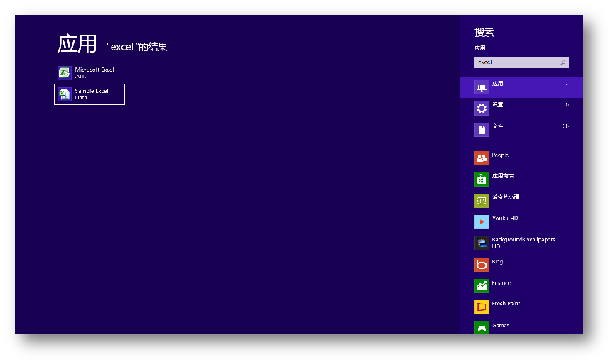Image resolution: width=613 pixels, height=364 pixels.
Task: Search within Backgrounds Wallpapers HD app
Action: click(521, 243)
